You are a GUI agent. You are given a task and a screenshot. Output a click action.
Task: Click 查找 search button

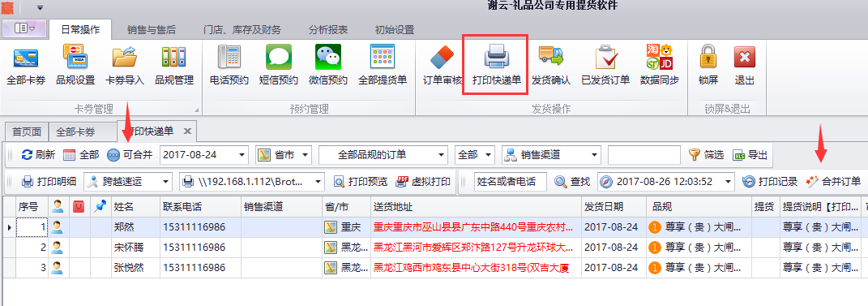click(572, 181)
